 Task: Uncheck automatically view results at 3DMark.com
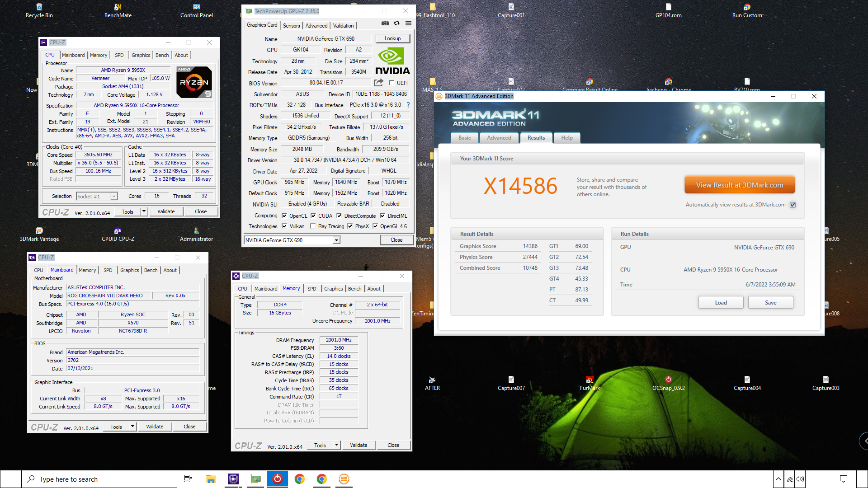[793, 205]
